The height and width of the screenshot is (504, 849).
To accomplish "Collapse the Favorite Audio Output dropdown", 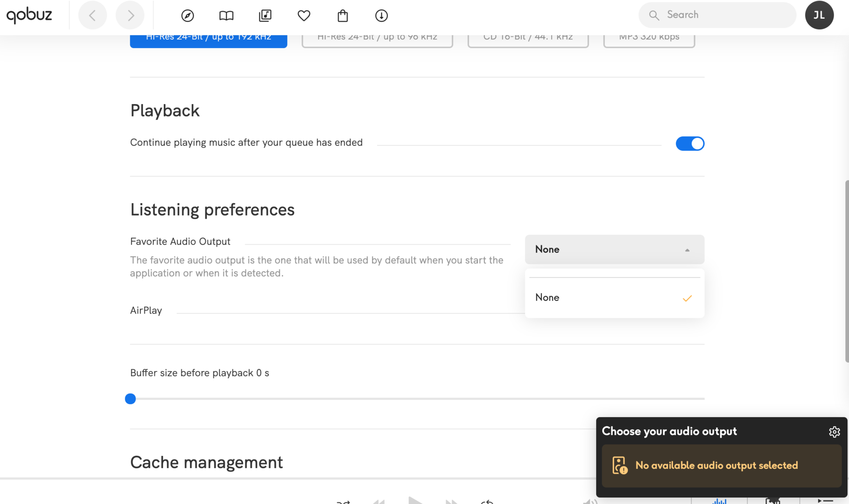I will pos(614,249).
